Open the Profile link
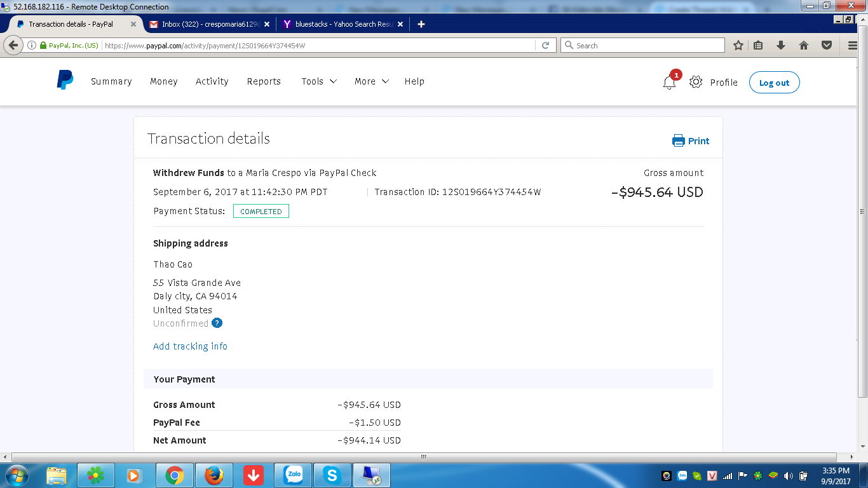The height and width of the screenshot is (488, 868). coord(724,83)
